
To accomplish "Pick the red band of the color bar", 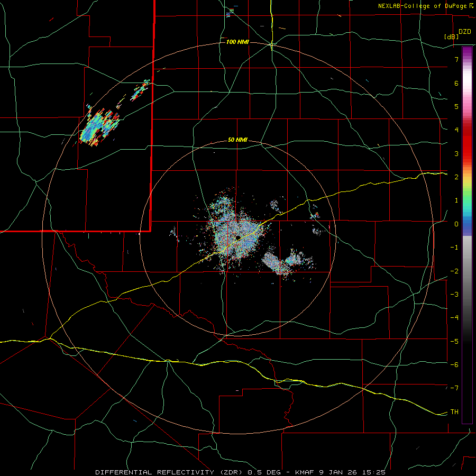I will pyautogui.click(x=467, y=143).
